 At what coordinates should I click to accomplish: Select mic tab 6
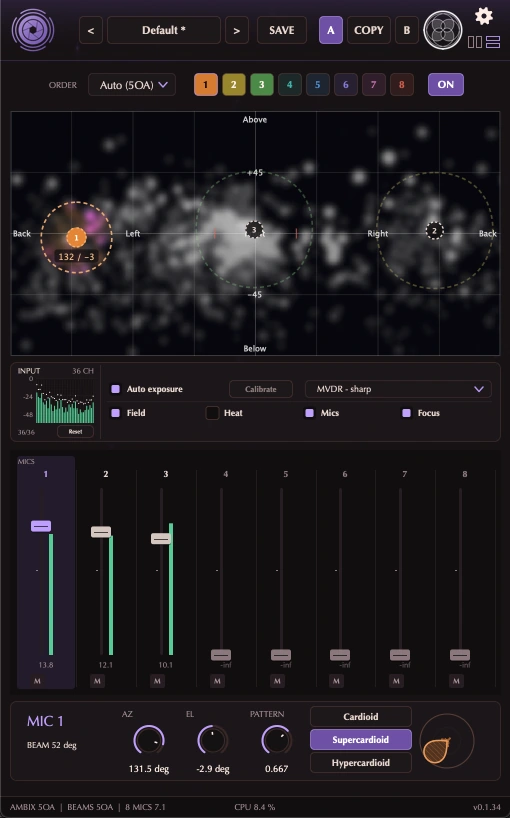coord(346,85)
